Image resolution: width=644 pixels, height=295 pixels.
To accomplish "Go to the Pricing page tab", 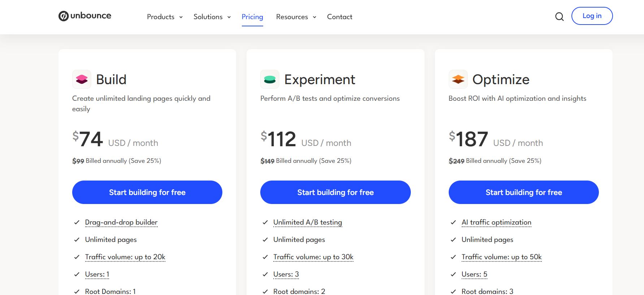I will (252, 17).
